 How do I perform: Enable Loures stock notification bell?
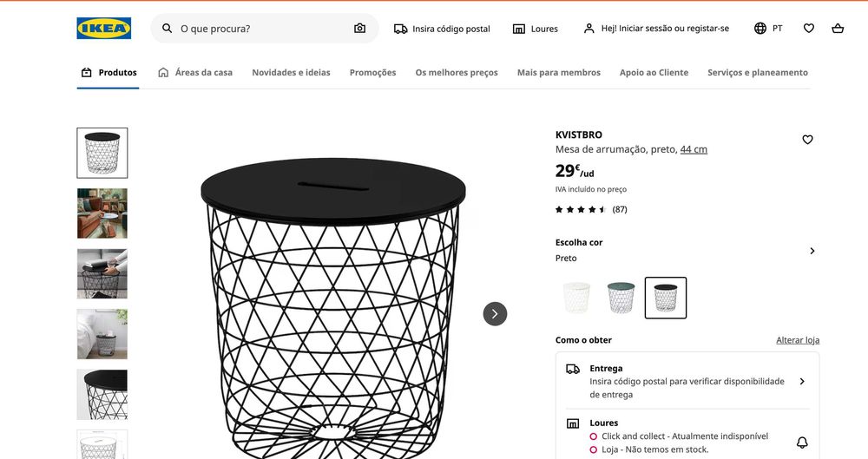click(x=802, y=443)
